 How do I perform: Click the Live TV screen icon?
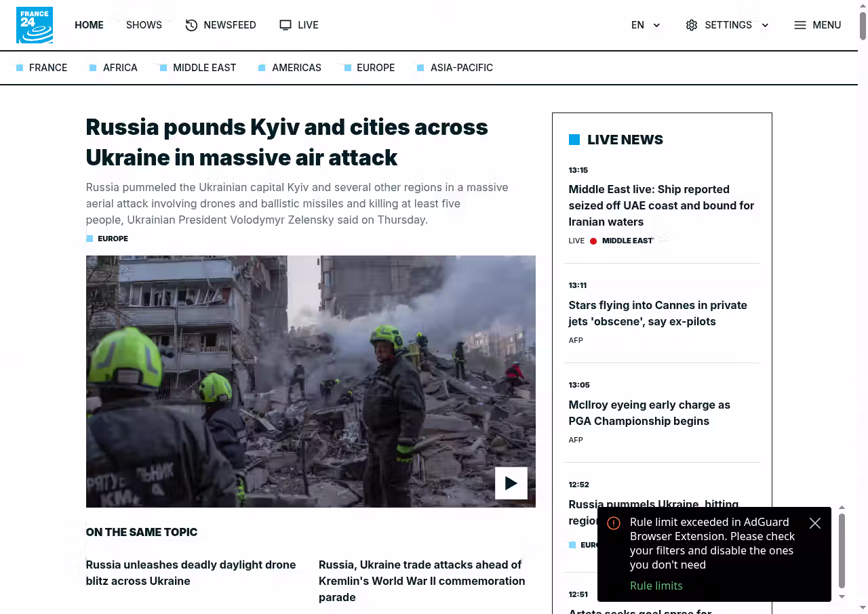click(x=285, y=25)
